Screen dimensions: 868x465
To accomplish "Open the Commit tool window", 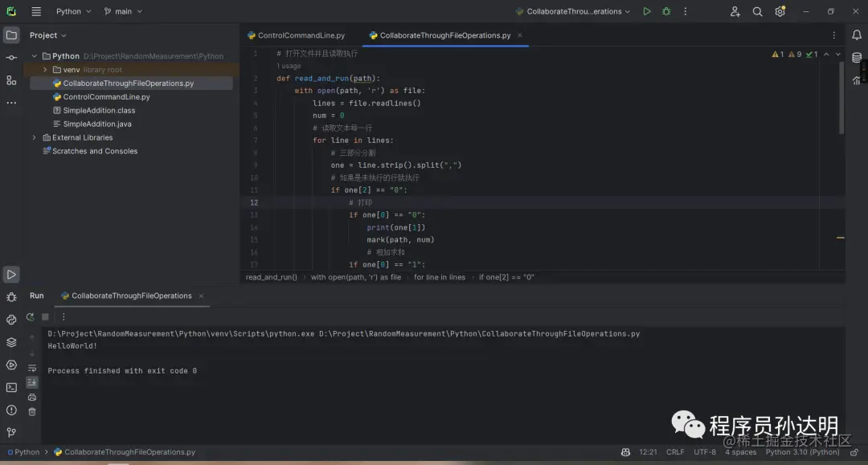I will point(11,58).
